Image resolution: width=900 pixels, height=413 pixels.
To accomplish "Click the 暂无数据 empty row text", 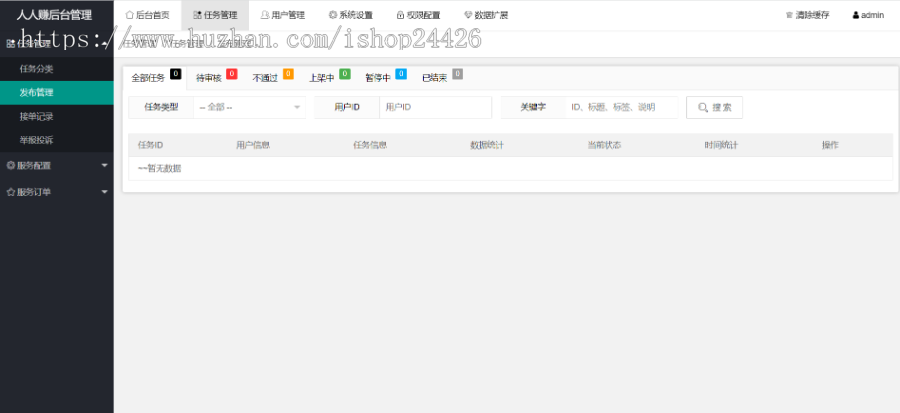I will point(160,169).
